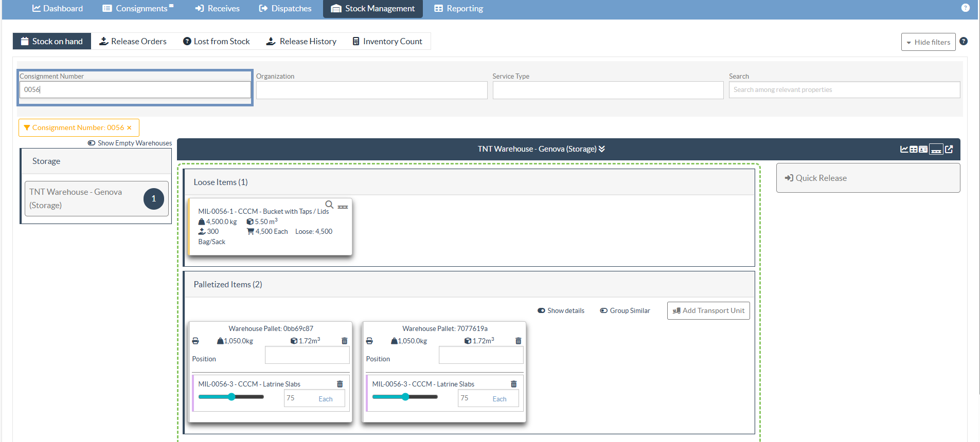Click pallet view icon in warehouse header

tap(936, 149)
